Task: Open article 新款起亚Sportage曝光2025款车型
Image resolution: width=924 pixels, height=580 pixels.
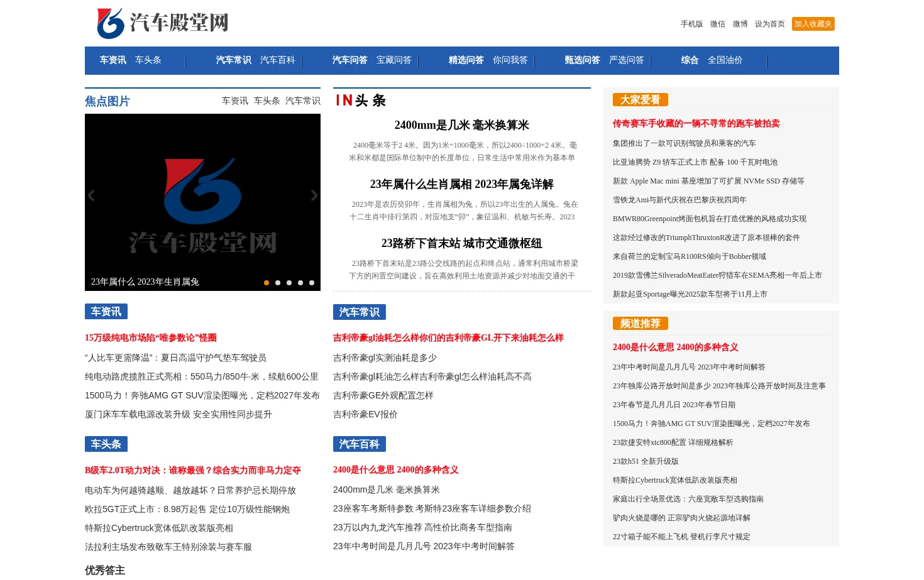Action: pyautogui.click(x=690, y=294)
